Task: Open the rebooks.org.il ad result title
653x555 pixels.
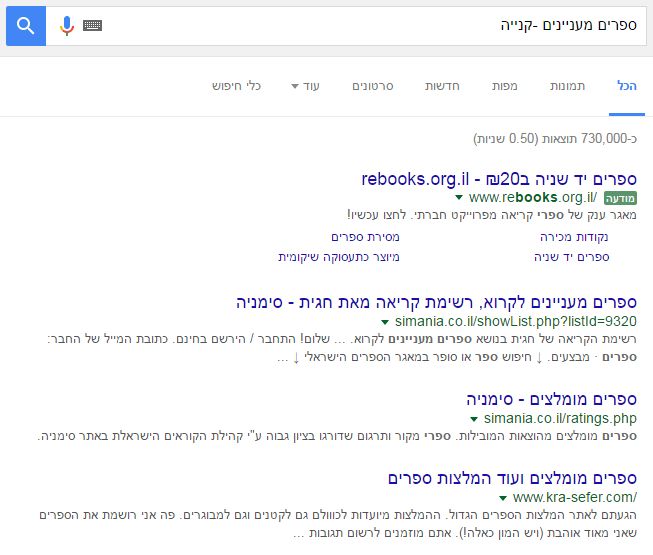Action: pos(499,178)
